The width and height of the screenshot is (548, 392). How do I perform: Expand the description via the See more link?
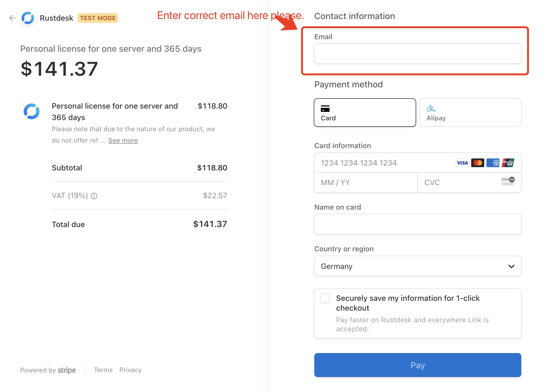click(x=123, y=140)
